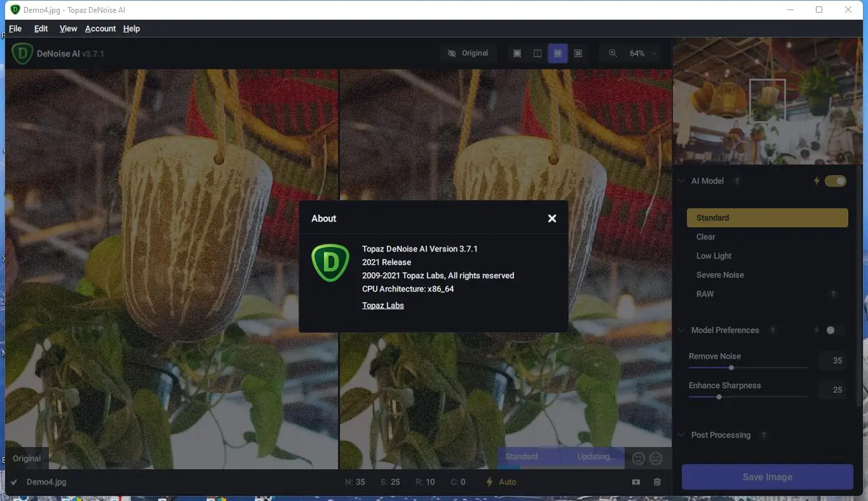Image resolution: width=868 pixels, height=501 pixels.
Task: Click the Remove Noise slider handle
Action: coord(731,368)
